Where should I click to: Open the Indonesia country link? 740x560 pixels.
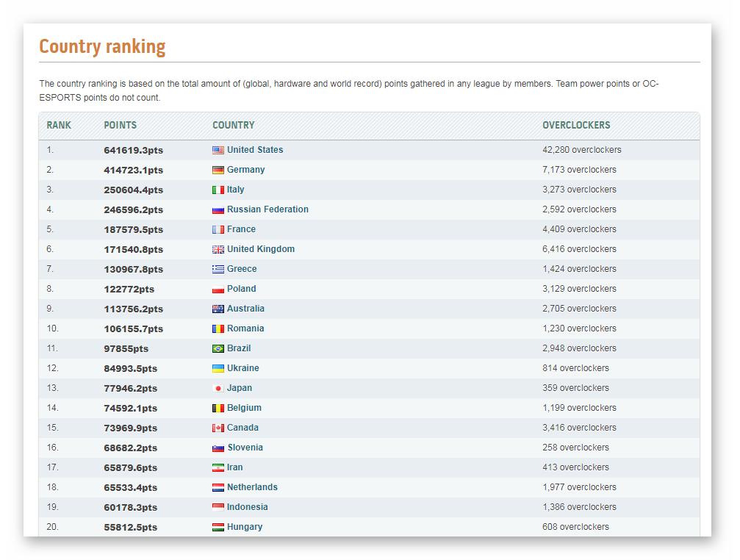click(248, 506)
